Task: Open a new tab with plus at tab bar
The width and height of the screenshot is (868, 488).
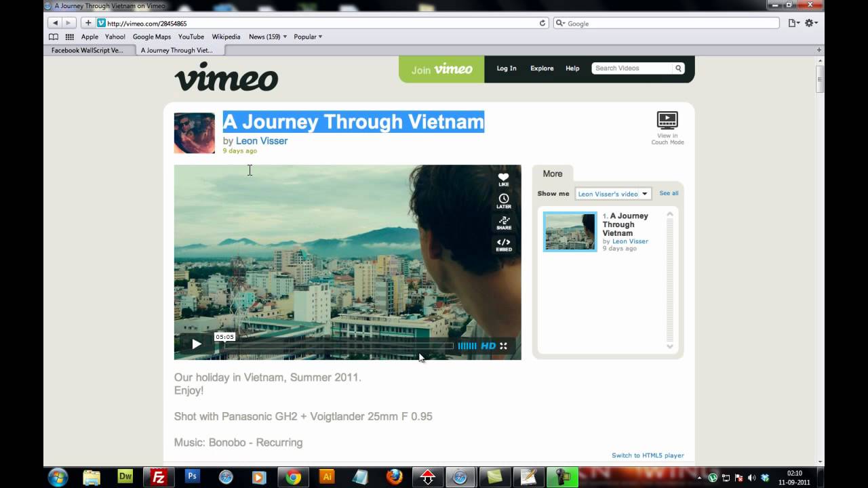Action: [x=819, y=50]
